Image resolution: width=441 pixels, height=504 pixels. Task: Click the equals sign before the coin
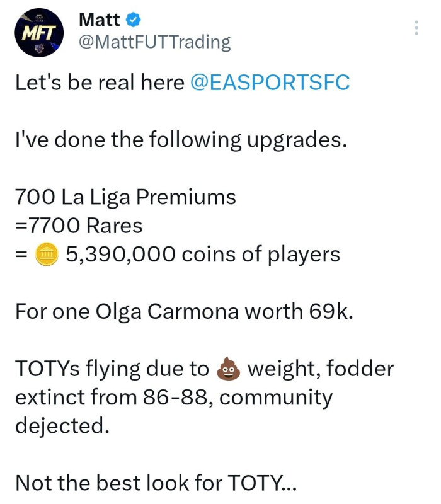21,255
